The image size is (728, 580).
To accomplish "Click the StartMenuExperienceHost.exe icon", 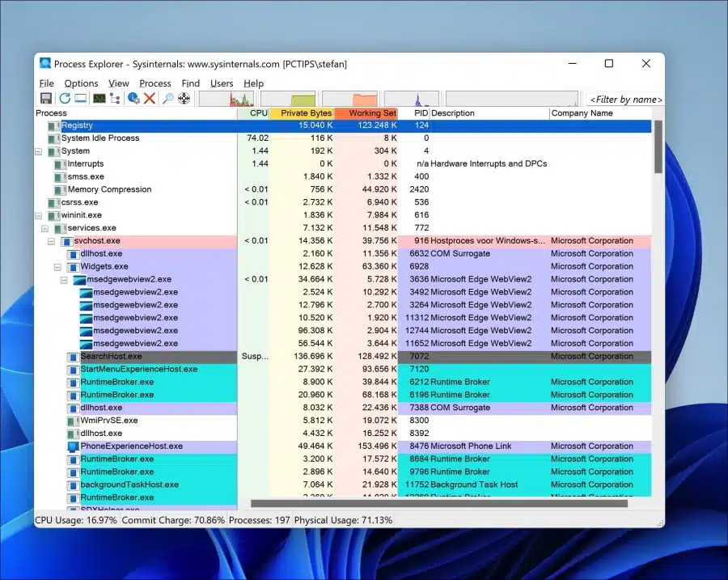I will (x=74, y=370).
